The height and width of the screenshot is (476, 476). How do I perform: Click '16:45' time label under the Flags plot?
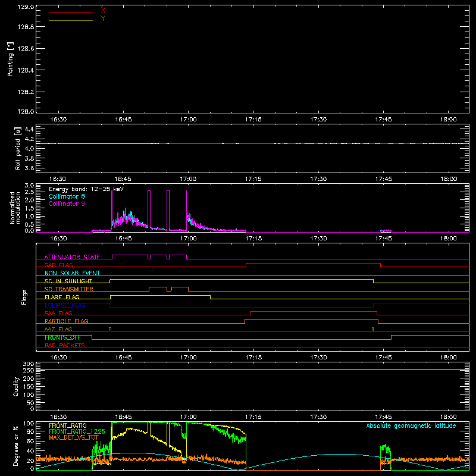pyautogui.click(x=124, y=358)
